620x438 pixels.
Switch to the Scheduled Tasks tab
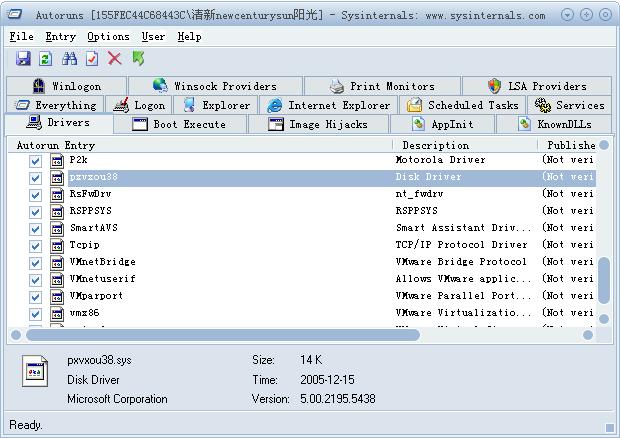coord(462,105)
